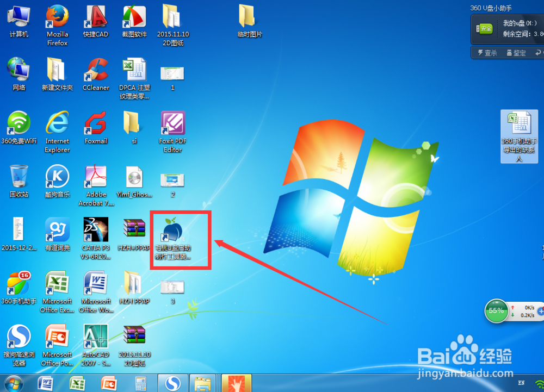Switch to the orange hand taskbar app

click(236, 383)
